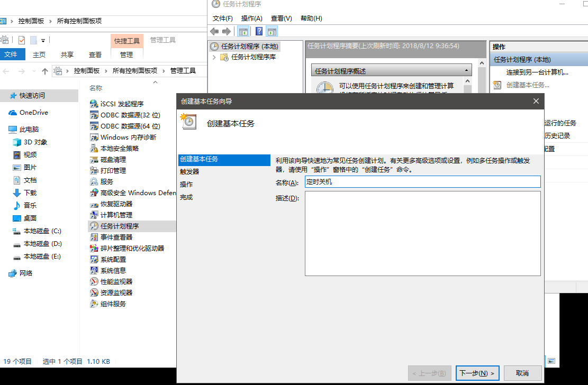Click 下一步(N) button in wizard

477,373
